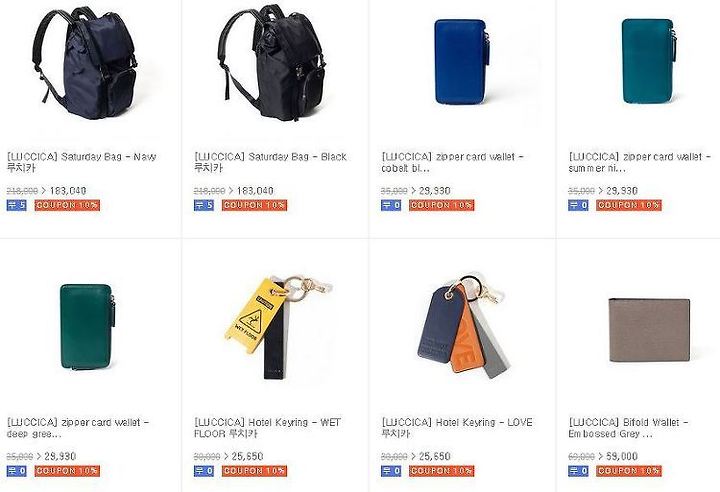Screen dimensions: 720x492
Task: View the deep green zipper card wallet photo
Action: [x=85, y=327]
